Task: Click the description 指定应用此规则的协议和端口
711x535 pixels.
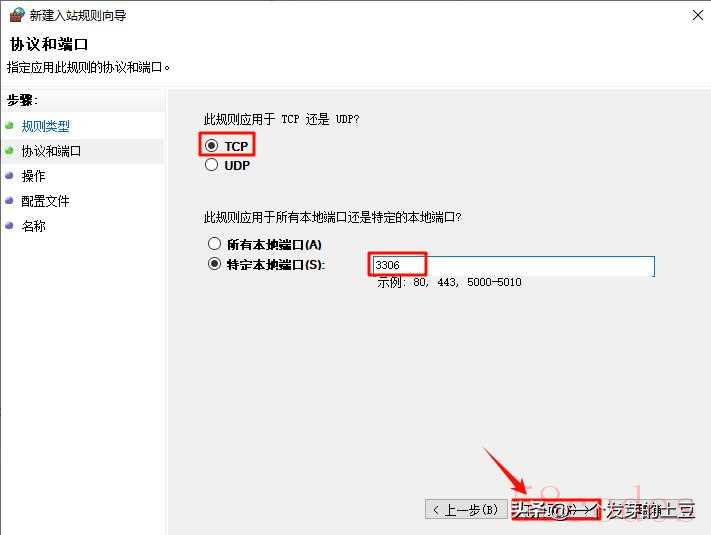Action: pyautogui.click(x=88, y=67)
